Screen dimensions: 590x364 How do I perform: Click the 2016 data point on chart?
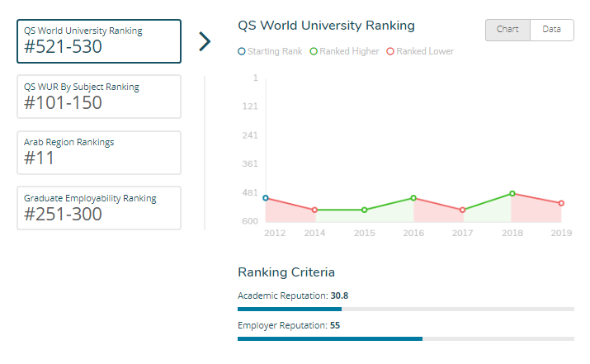click(413, 198)
